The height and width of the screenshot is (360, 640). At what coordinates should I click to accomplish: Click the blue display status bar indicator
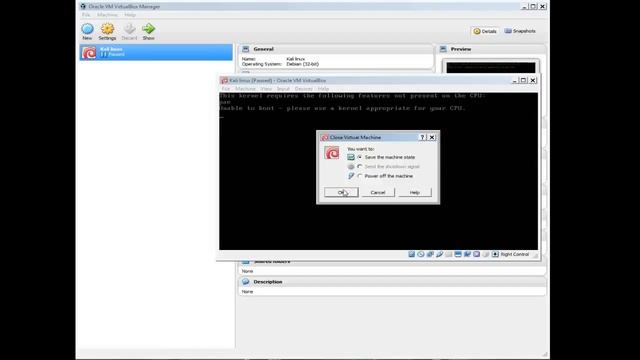pyautogui.click(x=458, y=254)
